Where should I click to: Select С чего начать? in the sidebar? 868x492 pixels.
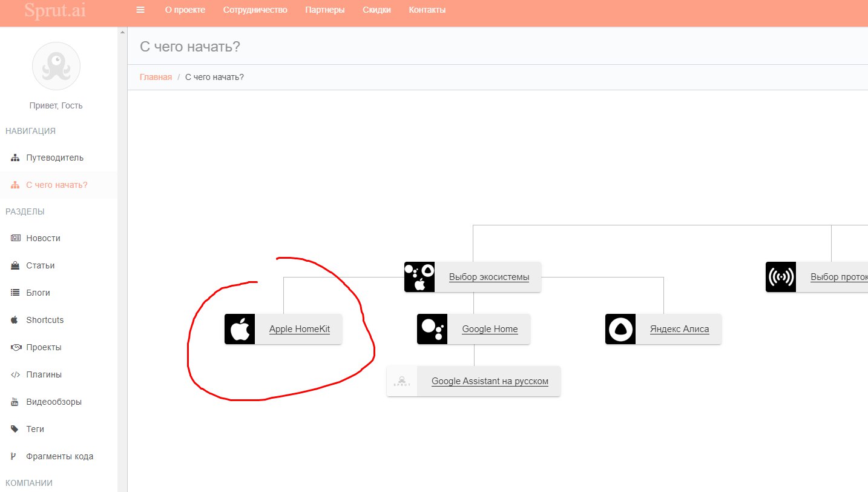[x=59, y=185]
